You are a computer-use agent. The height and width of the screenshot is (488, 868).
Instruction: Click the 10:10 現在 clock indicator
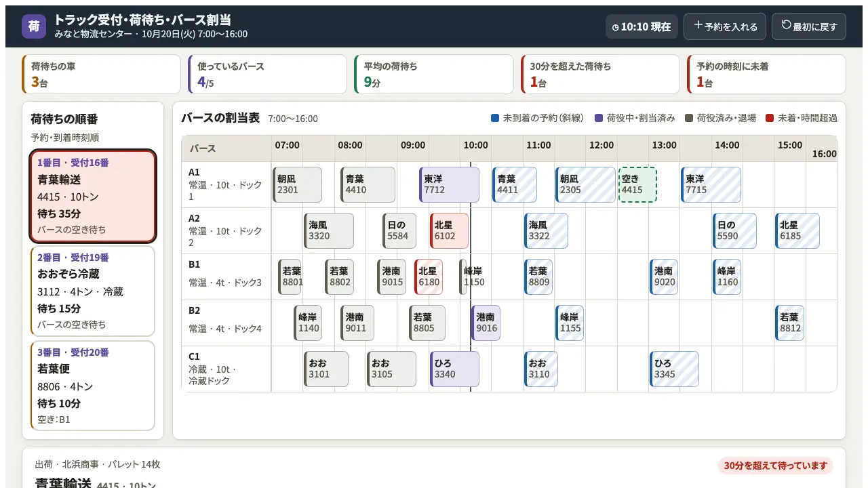642,27
